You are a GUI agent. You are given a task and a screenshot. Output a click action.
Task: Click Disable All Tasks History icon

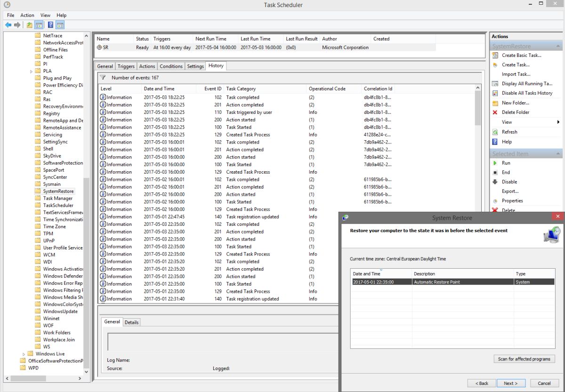[x=495, y=93]
